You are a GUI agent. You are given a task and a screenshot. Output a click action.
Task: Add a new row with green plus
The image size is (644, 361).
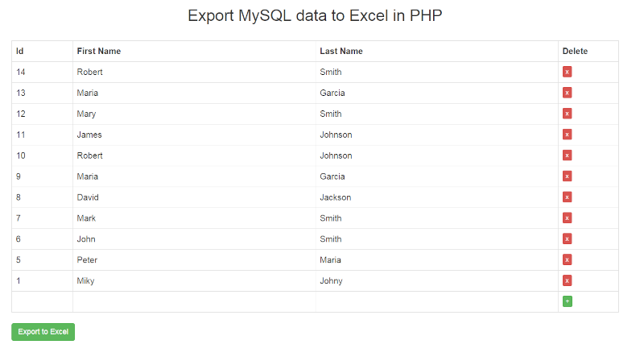(x=568, y=301)
